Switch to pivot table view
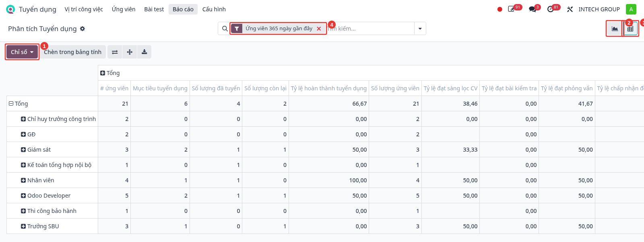 [x=630, y=29]
